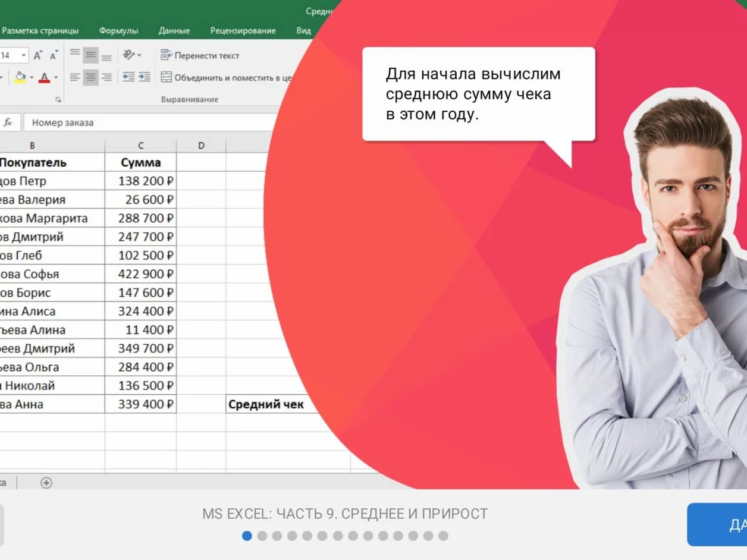
Task: Select the cell with 324 400 ₽
Action: coord(141,311)
